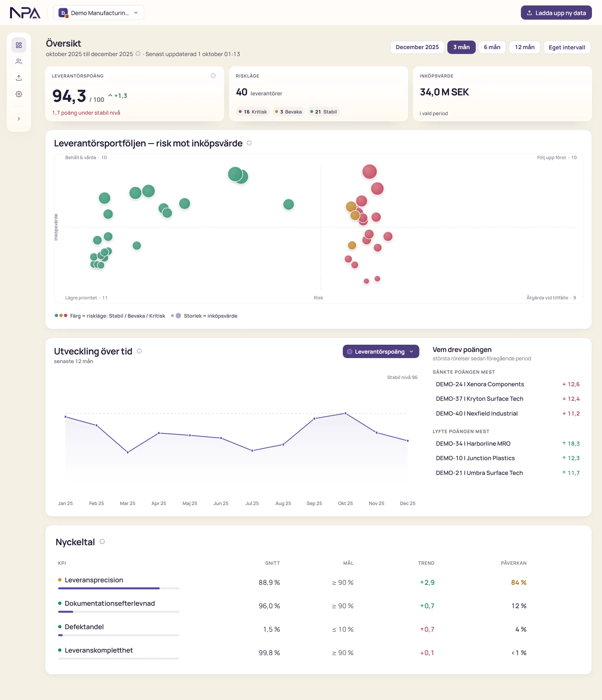Open DEMO-34 Harborline MRO row

[x=508, y=444]
